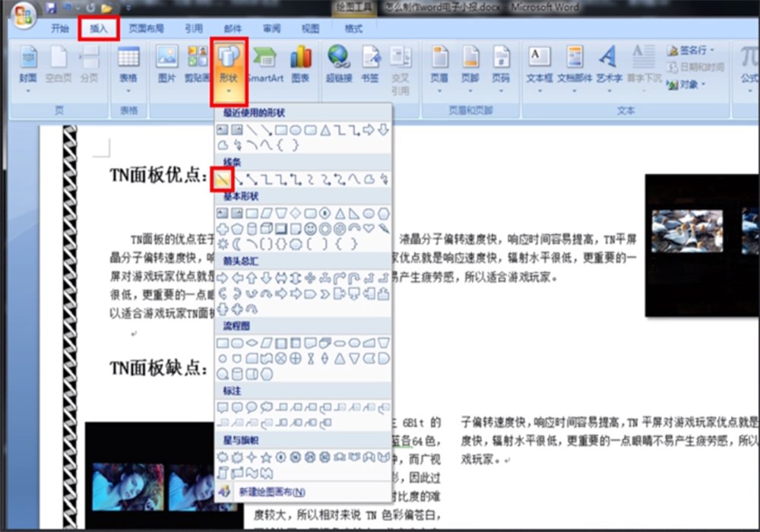Choose a heart shape from 基本形状
The width and height of the screenshot is (760, 532).
coord(368,228)
